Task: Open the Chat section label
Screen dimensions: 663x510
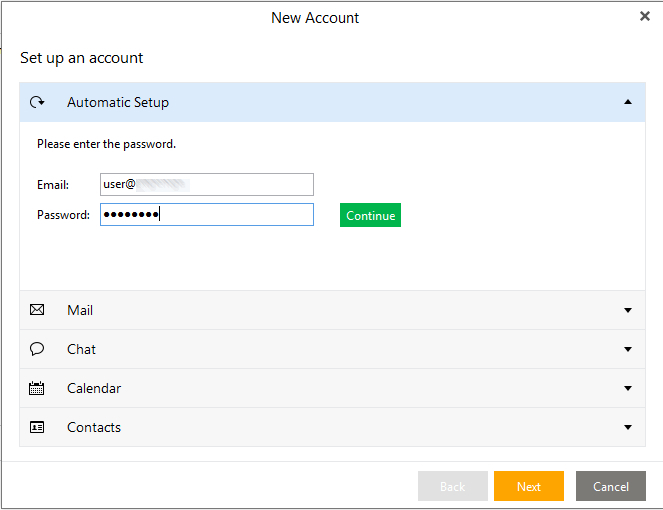Action: (x=81, y=349)
